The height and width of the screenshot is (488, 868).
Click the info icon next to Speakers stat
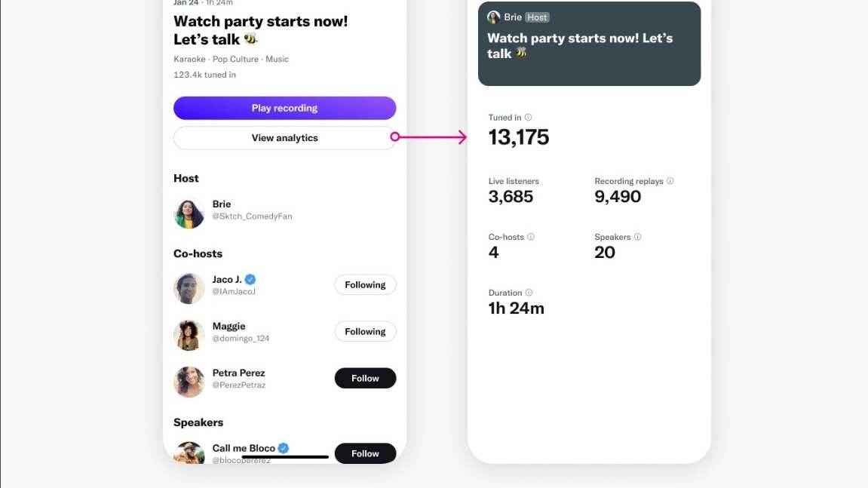pos(637,237)
